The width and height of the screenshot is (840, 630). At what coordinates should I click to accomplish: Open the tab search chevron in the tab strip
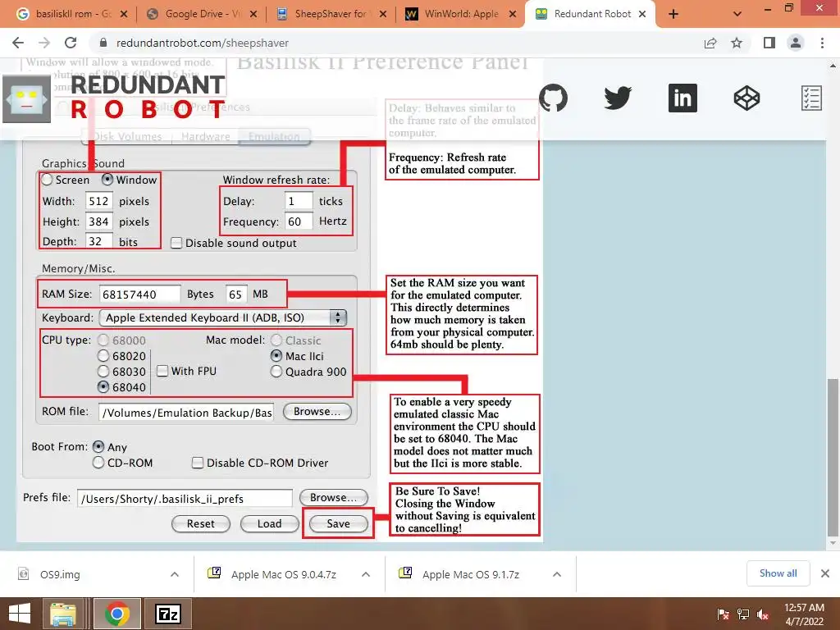[737, 15]
